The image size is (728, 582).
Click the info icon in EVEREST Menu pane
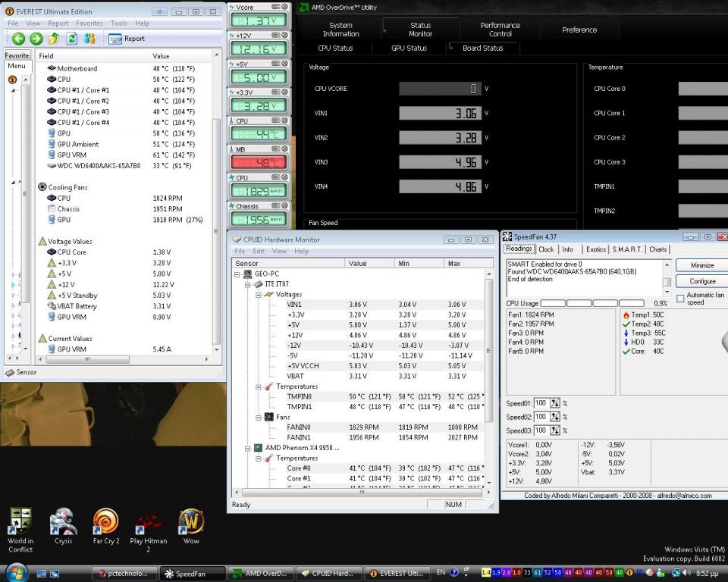pos(13,80)
